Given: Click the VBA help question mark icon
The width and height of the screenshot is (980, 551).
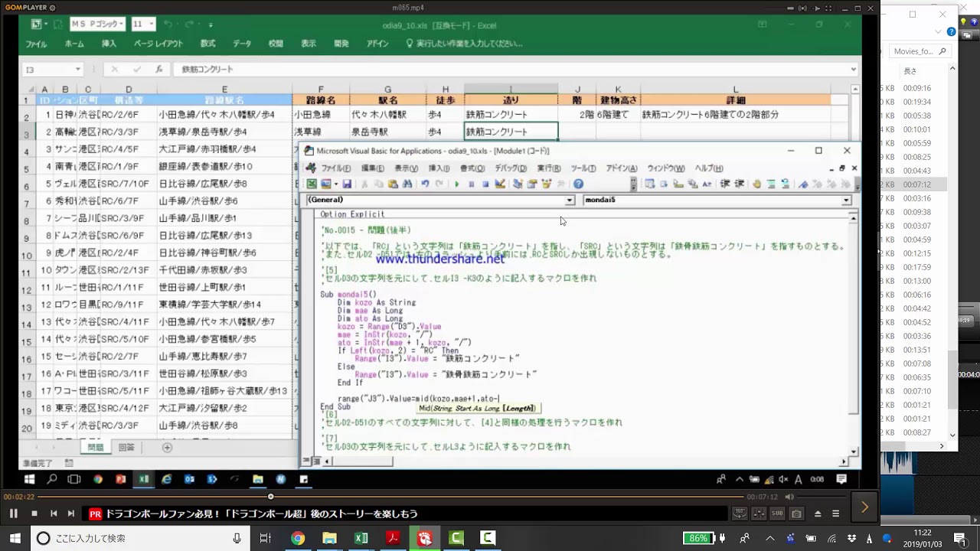Looking at the screenshot, I should pyautogui.click(x=578, y=184).
